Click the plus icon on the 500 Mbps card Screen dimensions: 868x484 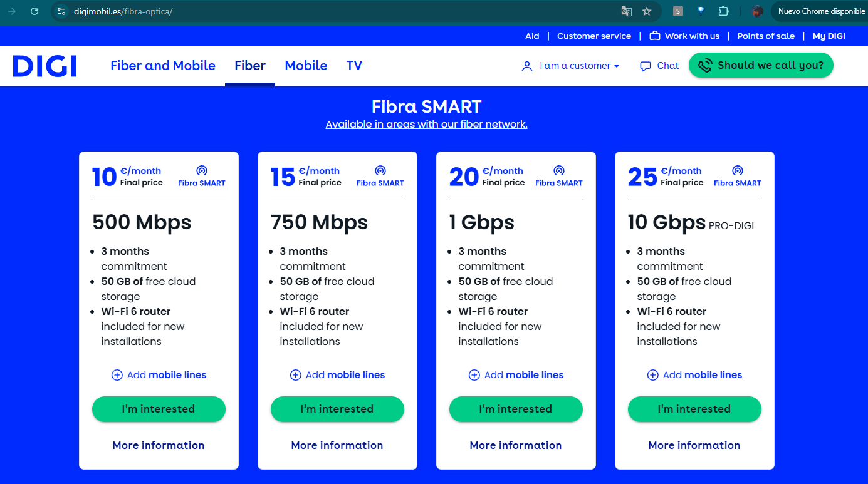[x=117, y=375]
